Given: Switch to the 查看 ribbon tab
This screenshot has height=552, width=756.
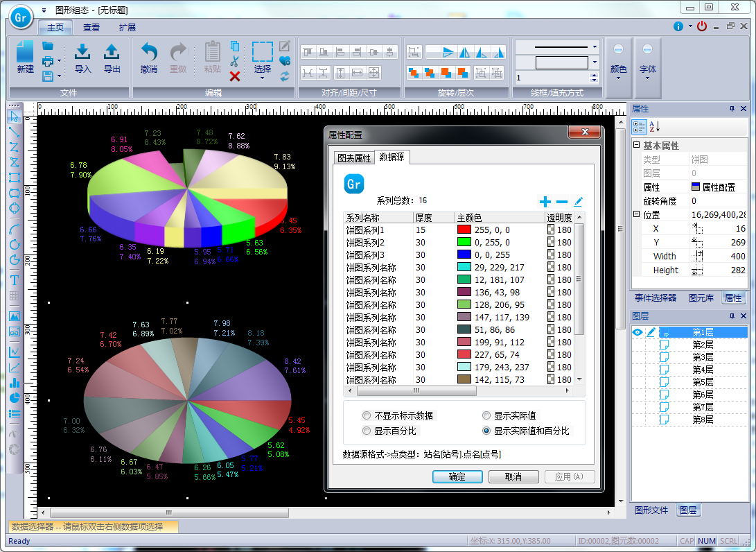Looking at the screenshot, I should [91, 28].
